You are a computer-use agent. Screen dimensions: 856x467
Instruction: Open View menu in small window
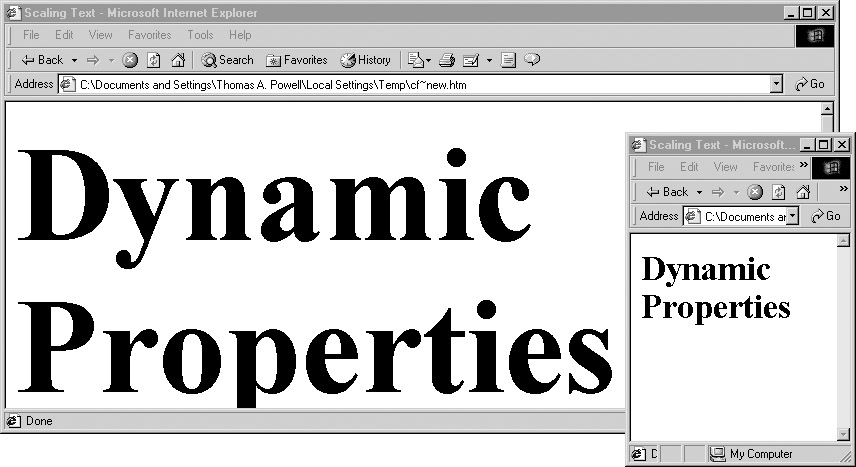tap(726, 167)
